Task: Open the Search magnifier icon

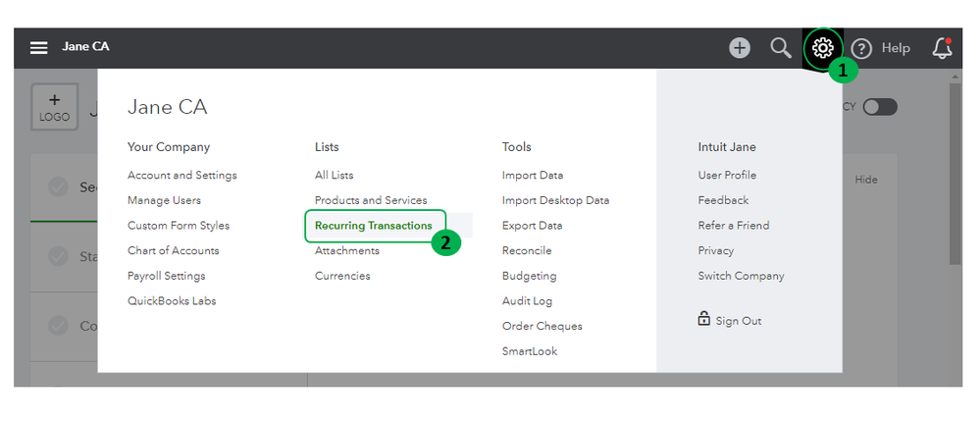Action: click(x=781, y=48)
